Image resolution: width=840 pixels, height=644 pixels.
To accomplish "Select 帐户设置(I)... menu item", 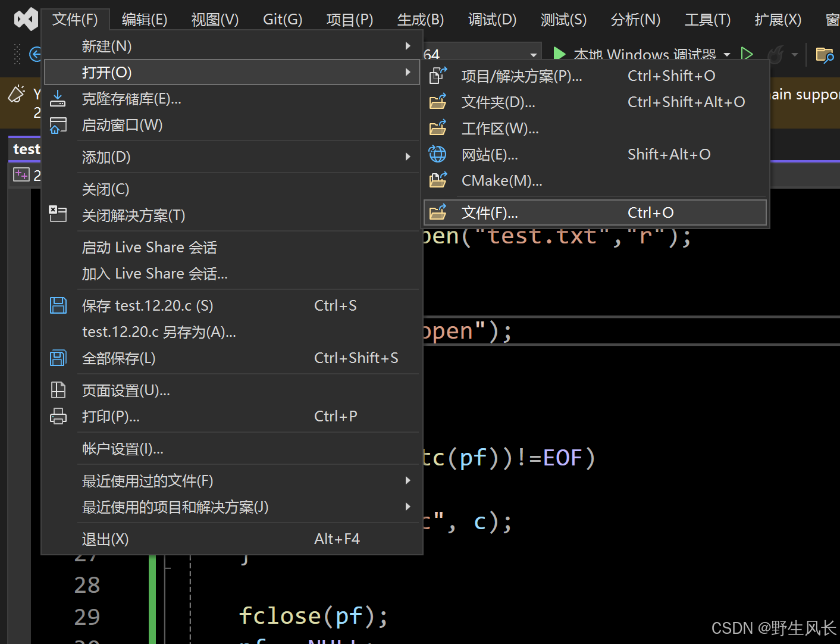I will pos(232,448).
